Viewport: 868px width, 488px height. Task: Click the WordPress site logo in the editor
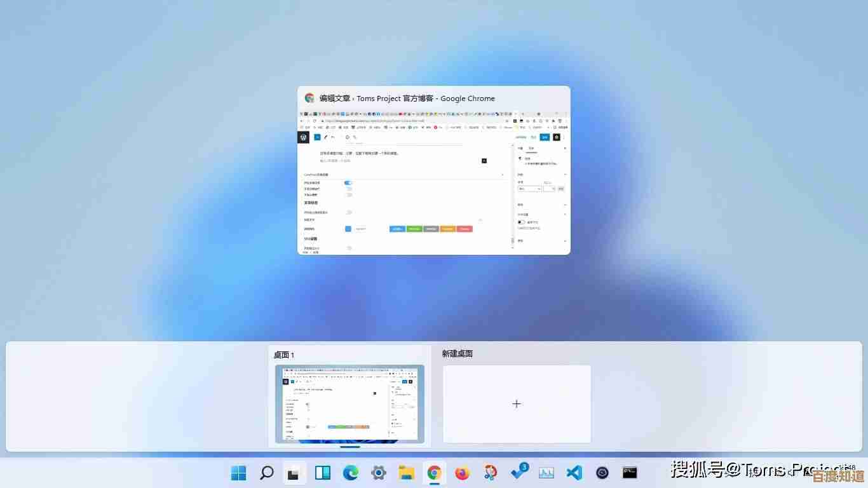pyautogui.click(x=304, y=137)
